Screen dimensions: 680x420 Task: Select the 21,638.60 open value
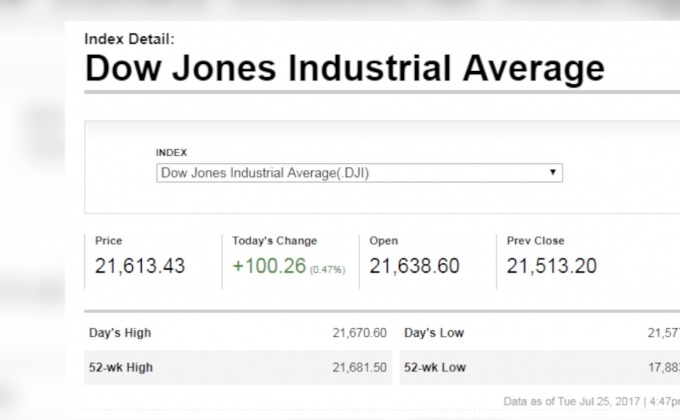tap(414, 267)
